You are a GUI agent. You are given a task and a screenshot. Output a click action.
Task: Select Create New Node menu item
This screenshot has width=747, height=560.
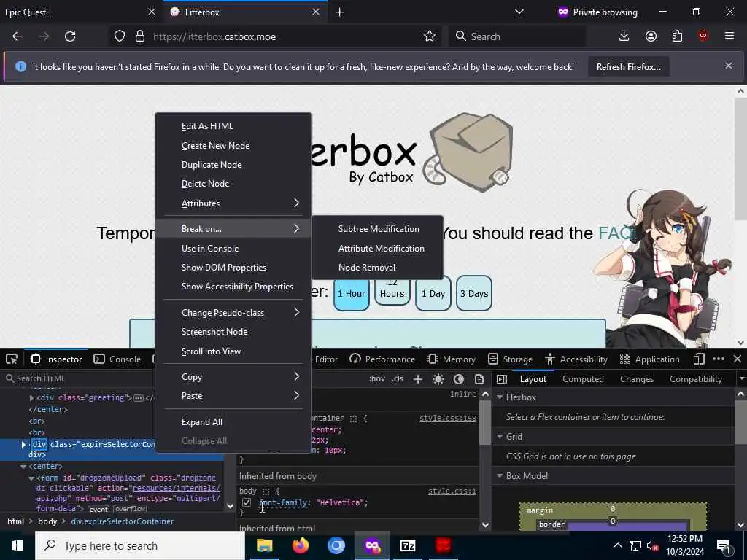click(233, 146)
